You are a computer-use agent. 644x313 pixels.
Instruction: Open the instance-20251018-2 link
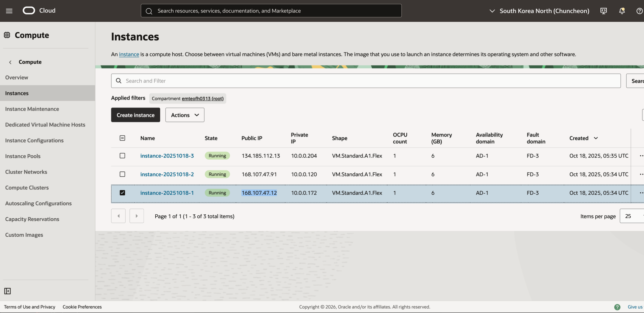pos(167,174)
